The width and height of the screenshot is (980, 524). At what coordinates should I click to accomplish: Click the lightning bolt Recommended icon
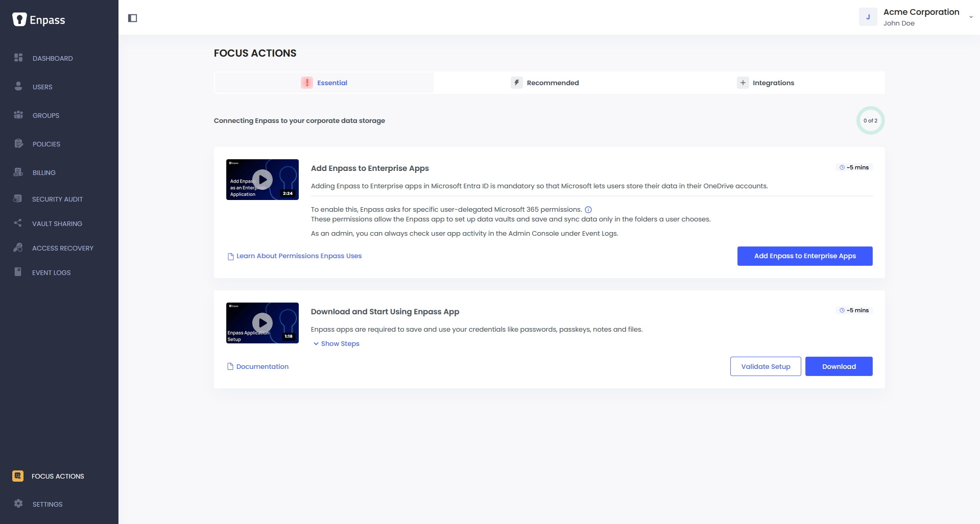pyautogui.click(x=517, y=83)
